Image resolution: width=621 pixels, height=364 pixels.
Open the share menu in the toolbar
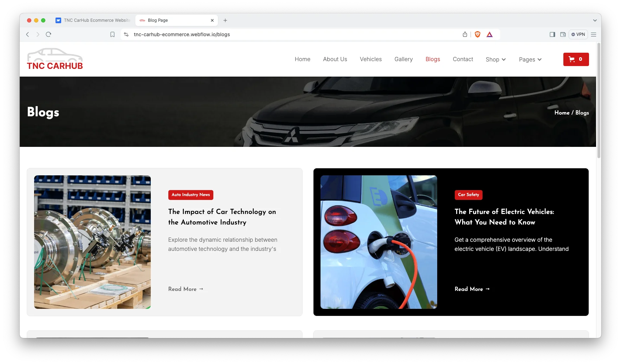(x=465, y=34)
